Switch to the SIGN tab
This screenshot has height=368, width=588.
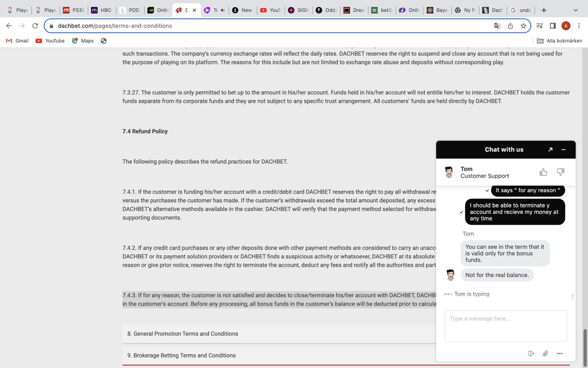tap(298, 10)
